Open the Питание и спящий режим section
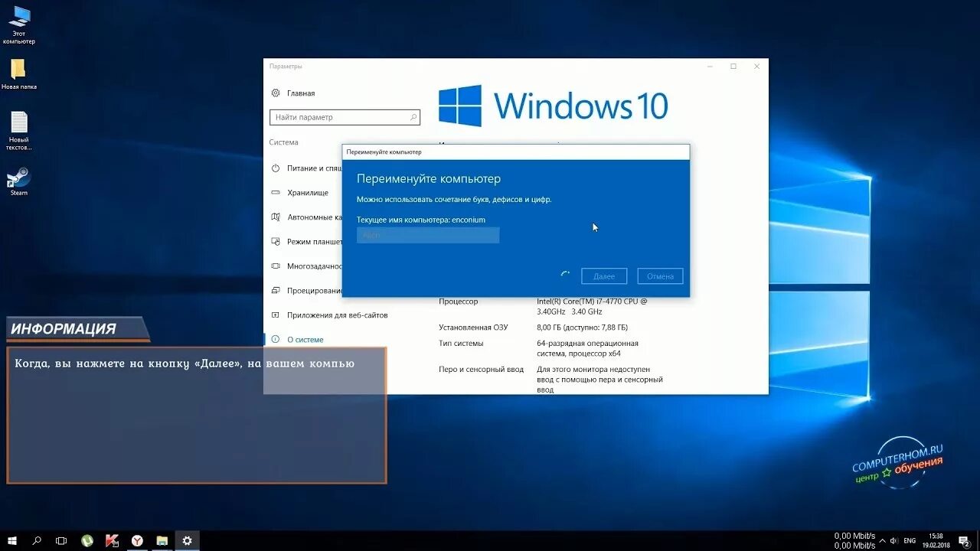The height and width of the screenshot is (551, 980). [x=306, y=168]
